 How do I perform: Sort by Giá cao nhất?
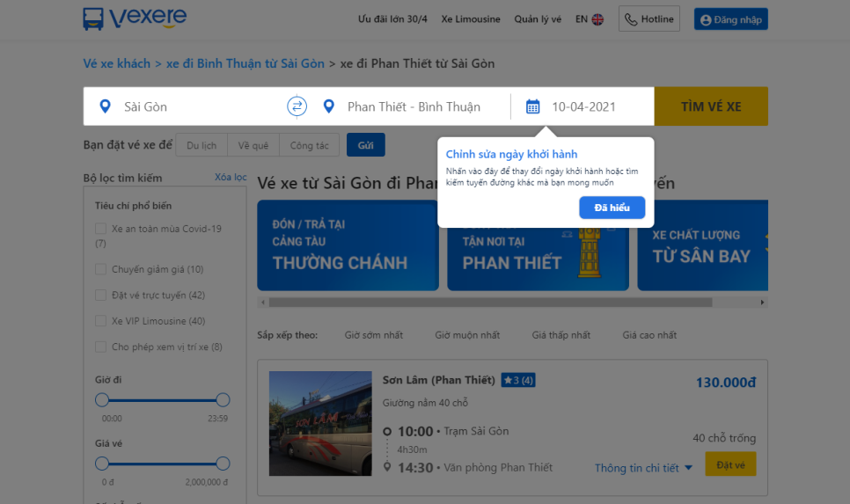tap(649, 335)
